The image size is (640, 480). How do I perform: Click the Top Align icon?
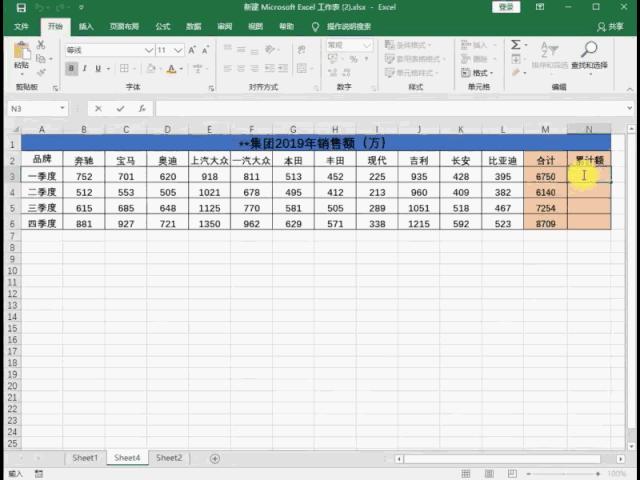click(x=228, y=50)
